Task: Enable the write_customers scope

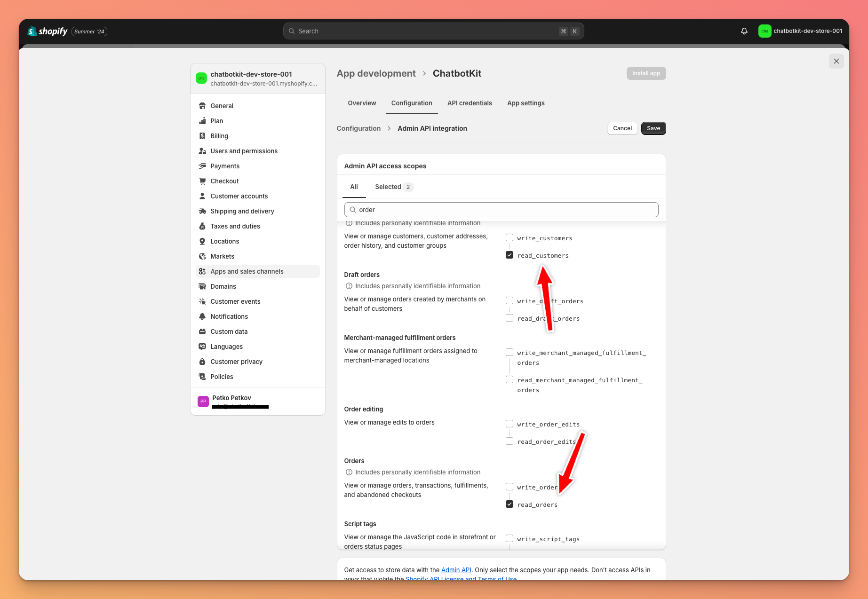Action: coord(510,237)
